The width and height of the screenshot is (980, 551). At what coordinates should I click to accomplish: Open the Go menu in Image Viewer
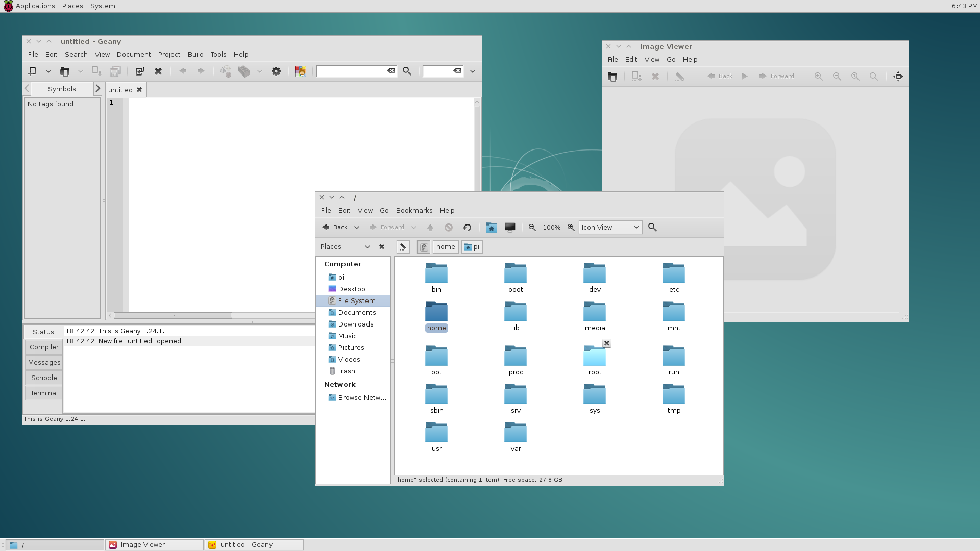(x=671, y=60)
